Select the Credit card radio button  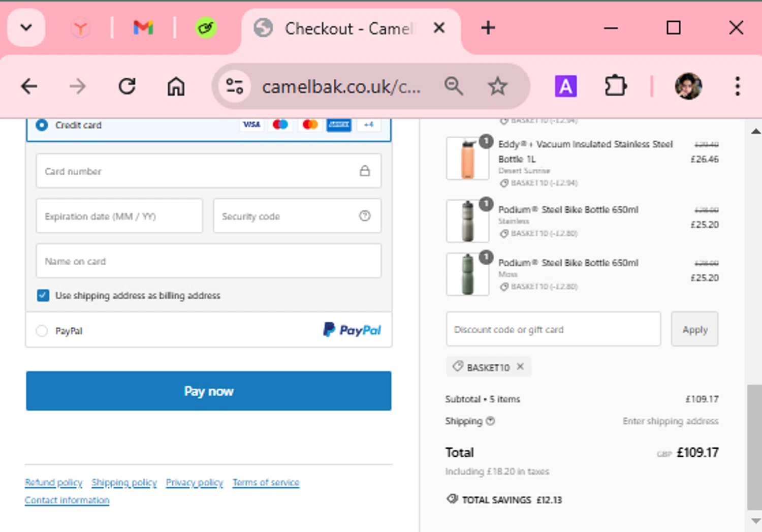tap(42, 125)
